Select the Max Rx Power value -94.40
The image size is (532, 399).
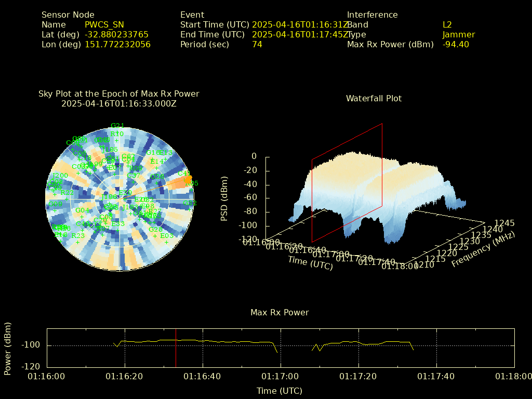coord(456,45)
